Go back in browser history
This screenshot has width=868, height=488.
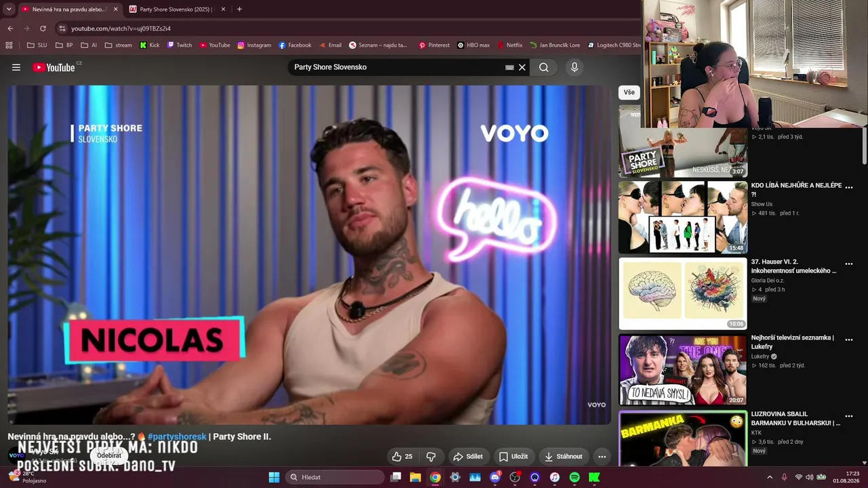pyautogui.click(x=10, y=28)
